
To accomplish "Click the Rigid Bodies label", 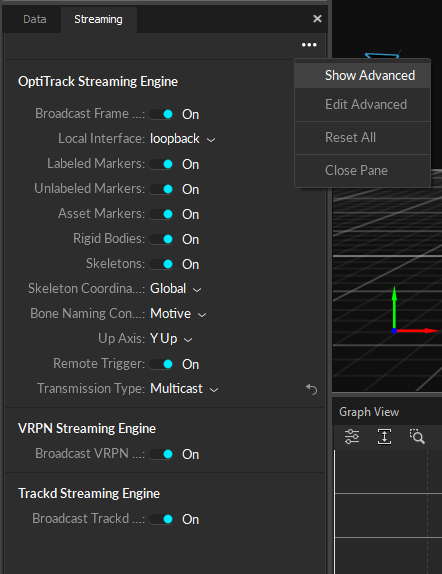I will point(109,239).
